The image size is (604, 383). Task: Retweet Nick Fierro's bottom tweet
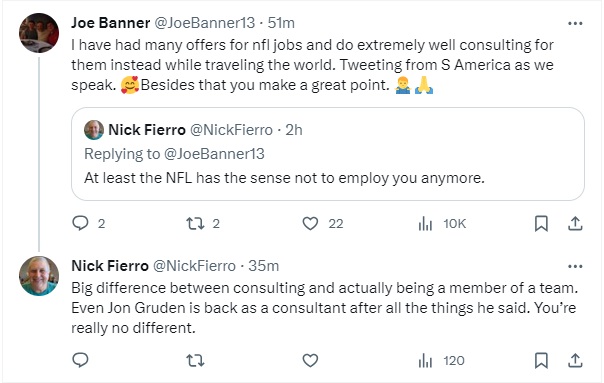point(195,361)
